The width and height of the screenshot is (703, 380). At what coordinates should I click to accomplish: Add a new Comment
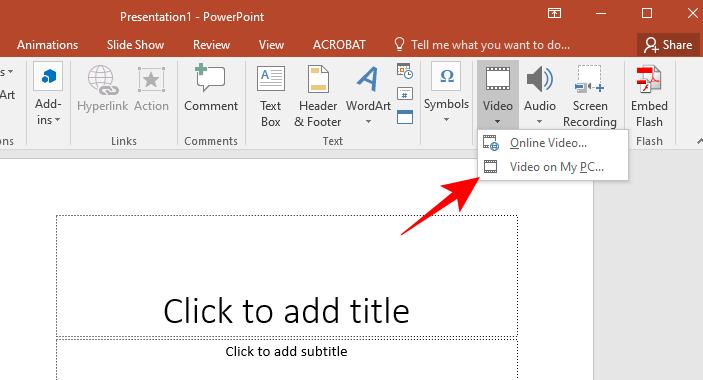[x=211, y=88]
